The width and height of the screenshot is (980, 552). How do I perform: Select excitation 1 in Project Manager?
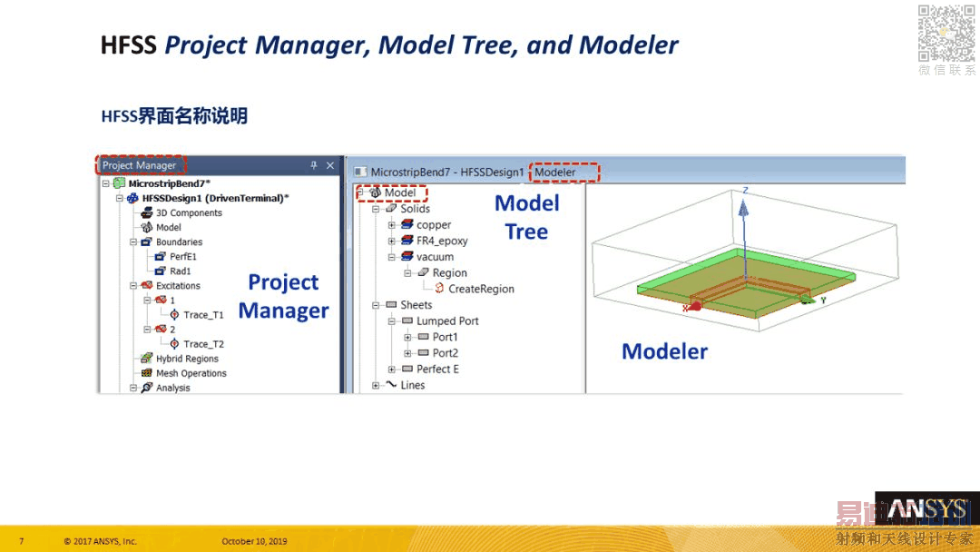pos(172,301)
